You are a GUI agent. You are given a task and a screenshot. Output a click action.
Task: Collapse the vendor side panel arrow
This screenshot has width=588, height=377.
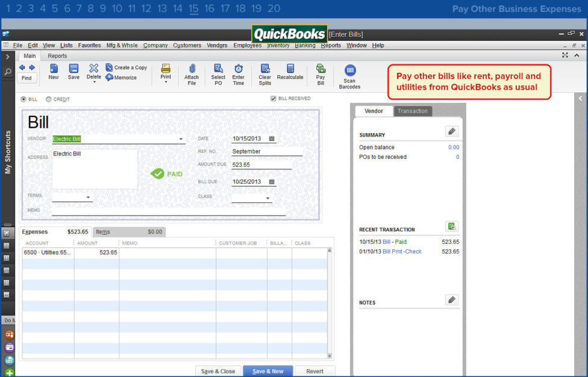click(x=581, y=99)
